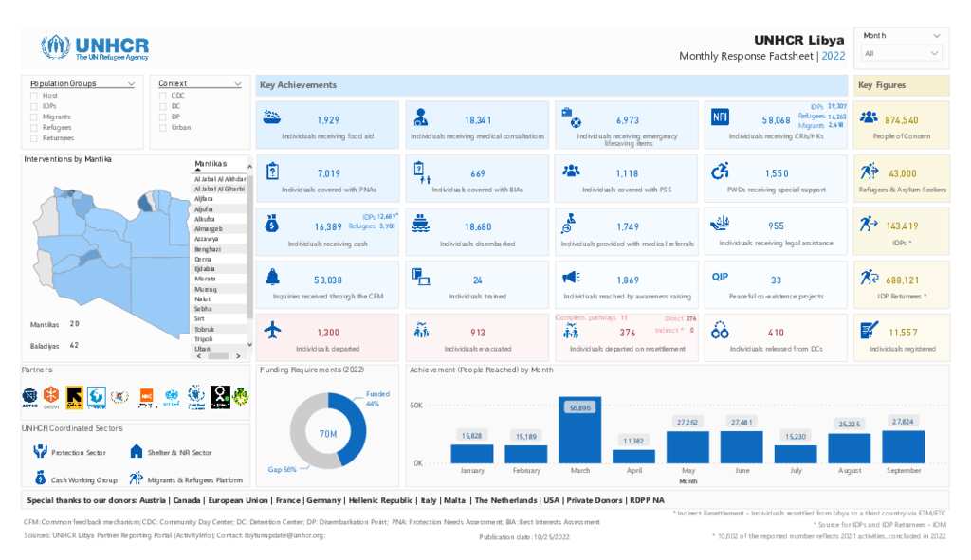Viewport: 971px width, 560px height.
Task: Check the IDPs population group checkbox
Action: 35,106
